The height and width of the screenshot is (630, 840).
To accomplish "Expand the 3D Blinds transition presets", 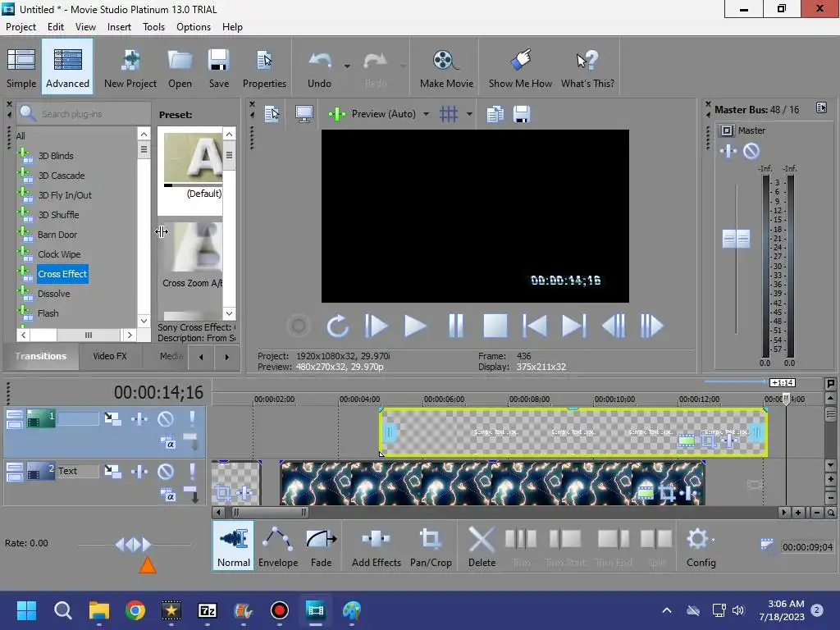I will pyautogui.click(x=24, y=156).
